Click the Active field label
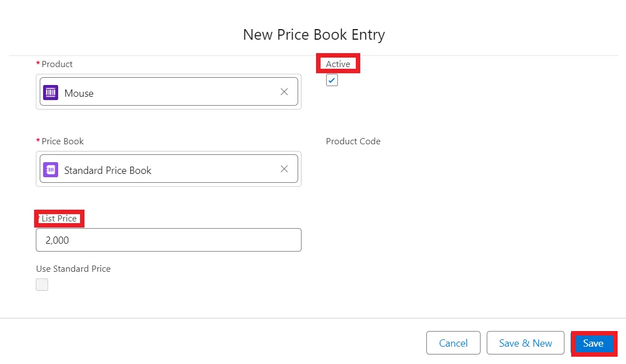Viewport: 626px width, 364px height. 338,64
